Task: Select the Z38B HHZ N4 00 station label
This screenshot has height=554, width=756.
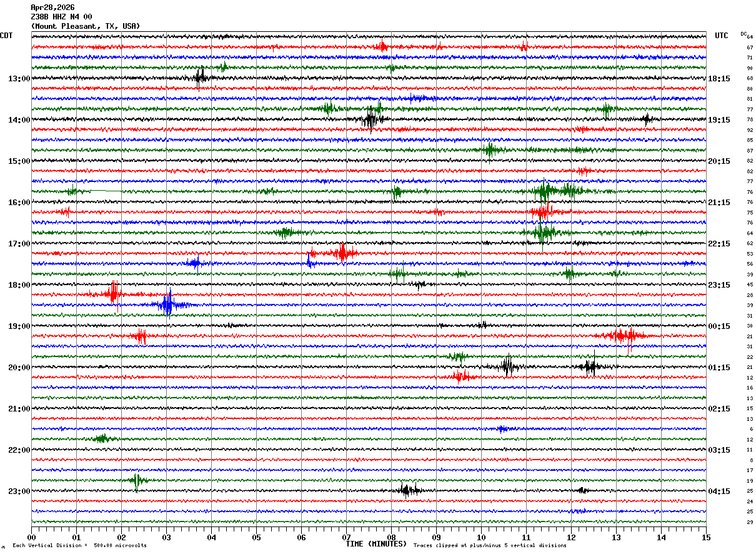Action: (x=61, y=17)
